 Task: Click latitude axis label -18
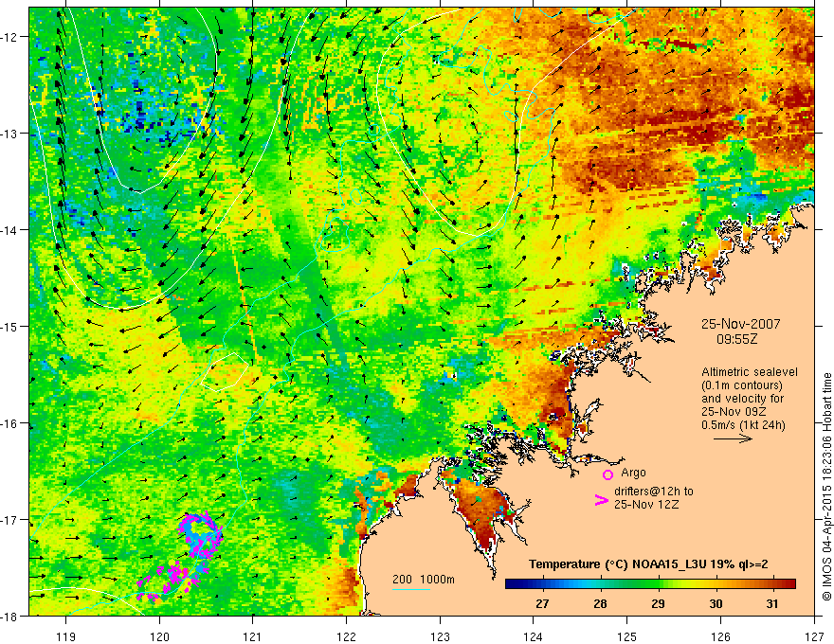pos(9,616)
